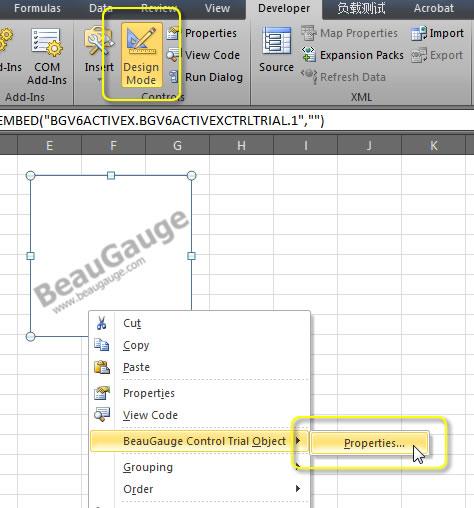Click the ribbon Properties button

202,33
